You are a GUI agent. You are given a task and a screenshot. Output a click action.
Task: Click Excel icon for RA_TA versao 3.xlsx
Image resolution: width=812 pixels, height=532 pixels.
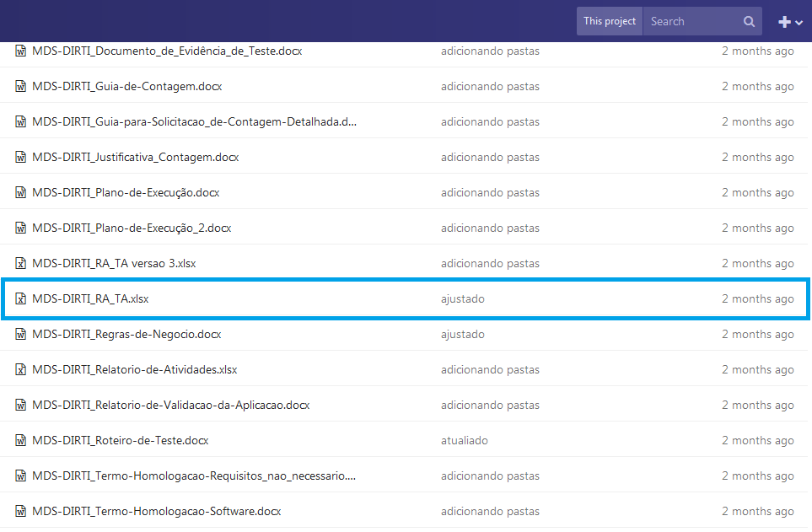click(x=21, y=264)
